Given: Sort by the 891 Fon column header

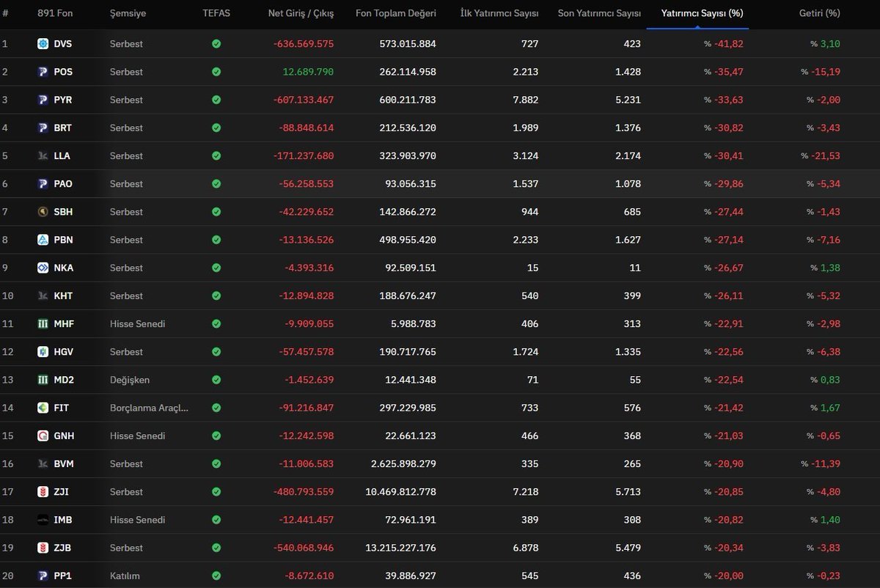Looking at the screenshot, I should coord(55,14).
